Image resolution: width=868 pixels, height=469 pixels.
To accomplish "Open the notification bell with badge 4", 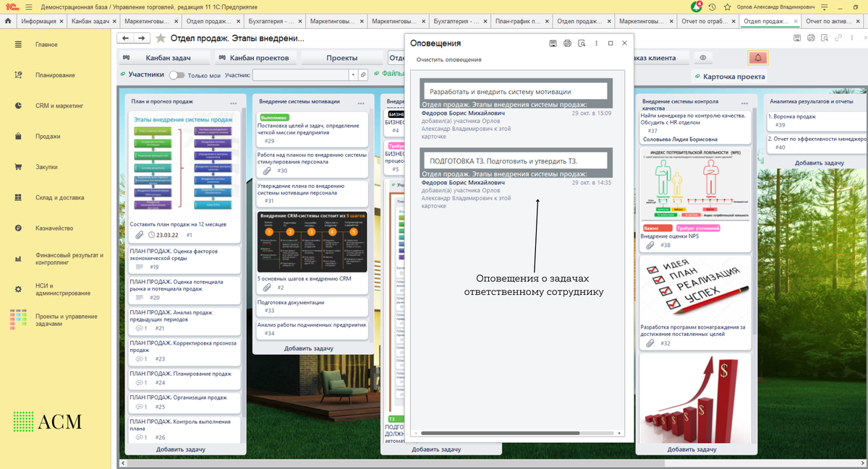I will click(x=696, y=7).
